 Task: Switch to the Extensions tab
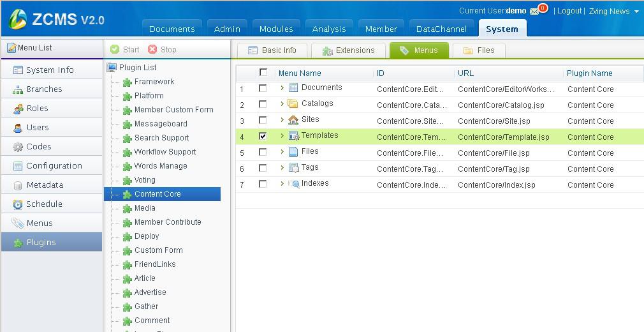(x=348, y=50)
